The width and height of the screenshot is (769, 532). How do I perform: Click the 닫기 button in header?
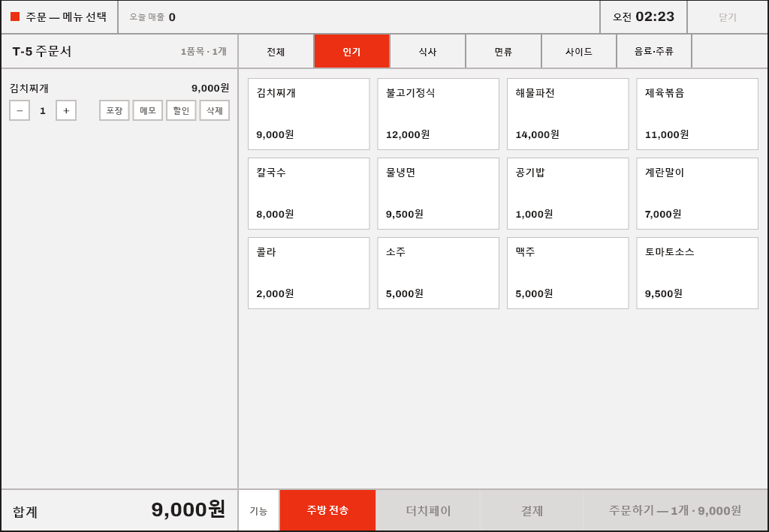click(x=727, y=17)
